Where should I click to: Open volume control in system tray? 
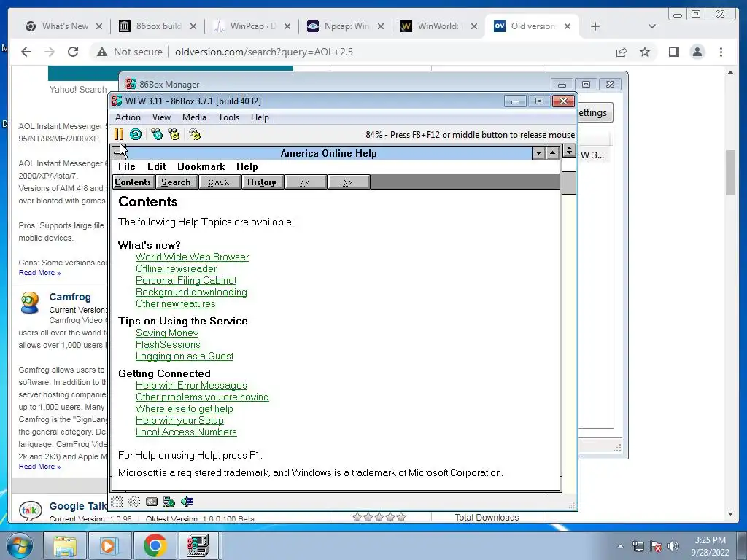pos(673,546)
